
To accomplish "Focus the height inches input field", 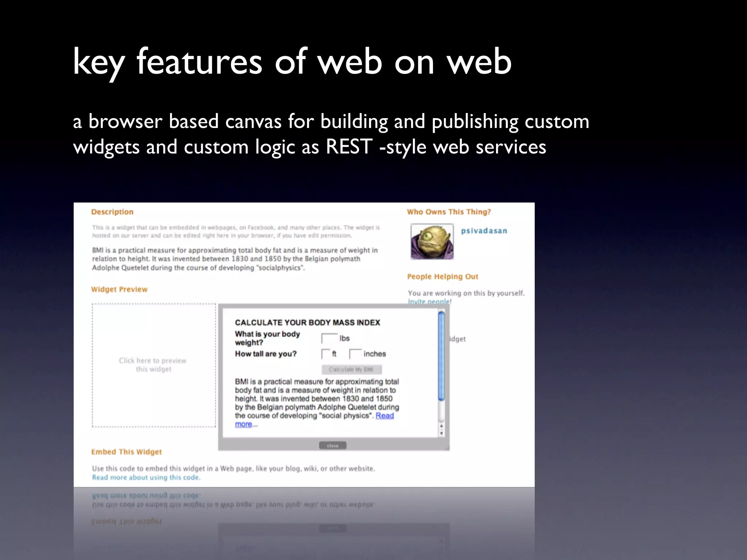I will [x=355, y=354].
